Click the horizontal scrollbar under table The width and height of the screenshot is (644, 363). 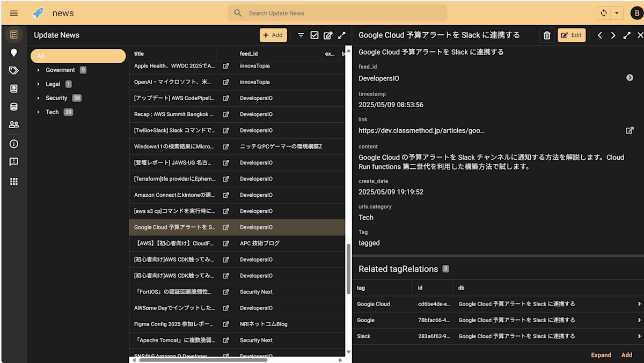203,360
